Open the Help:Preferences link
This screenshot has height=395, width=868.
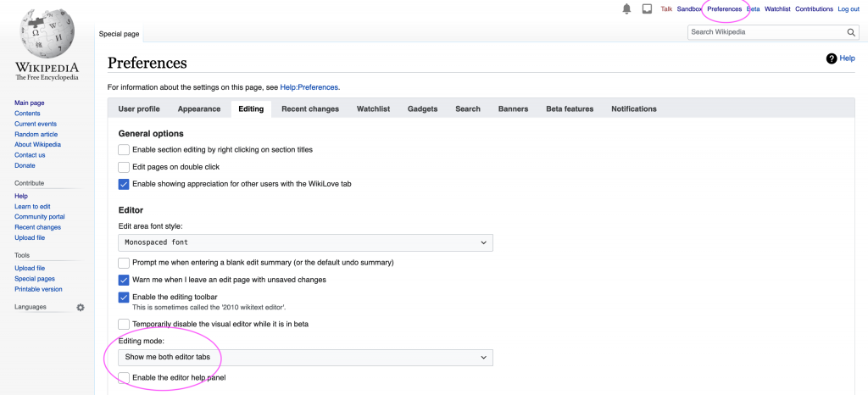(x=309, y=87)
